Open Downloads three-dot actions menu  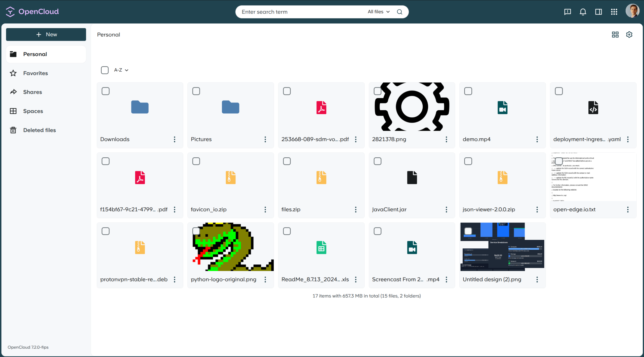174,139
